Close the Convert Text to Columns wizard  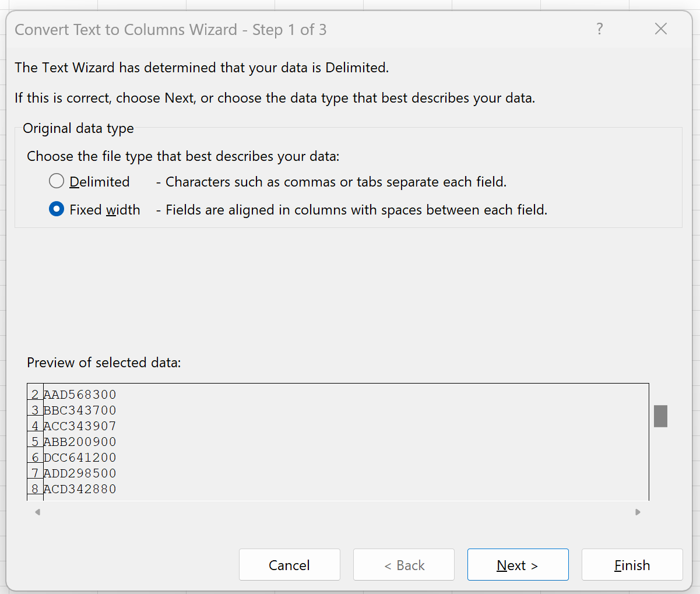pyautogui.click(x=660, y=29)
